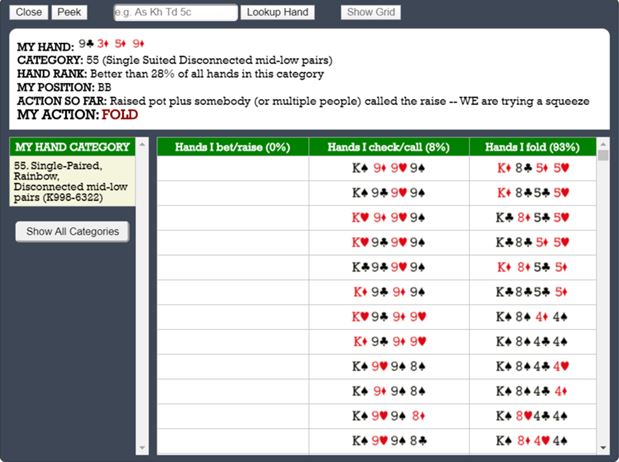Select hand category 55 Single-Paired Rainbow entry
This screenshot has width=619, height=462.
72,181
